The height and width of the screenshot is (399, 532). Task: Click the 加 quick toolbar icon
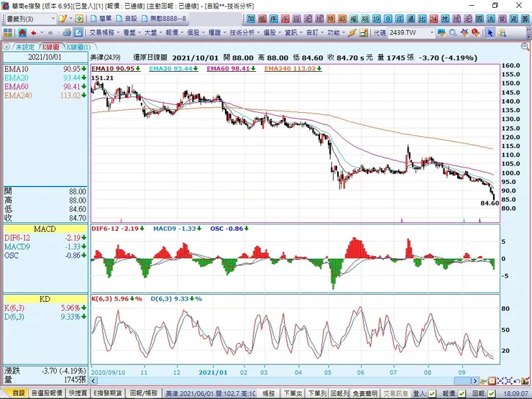click(x=251, y=19)
